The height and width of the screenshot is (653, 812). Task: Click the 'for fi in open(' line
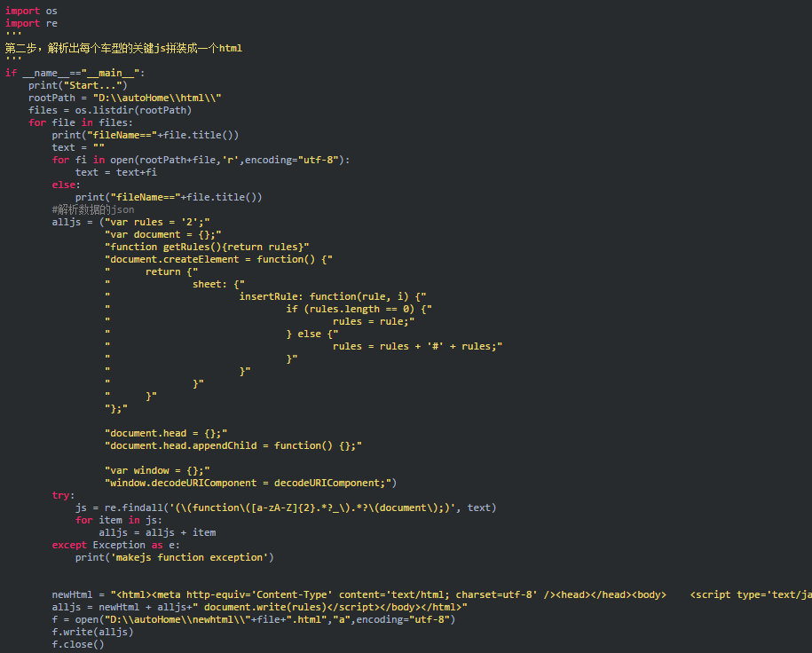coord(201,160)
